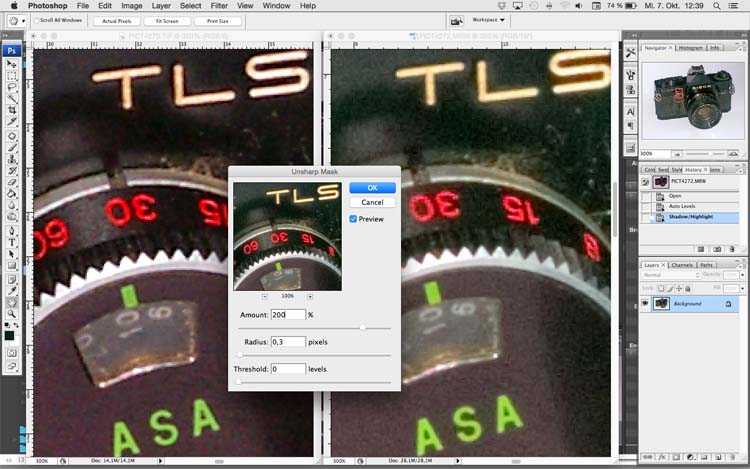Open the tool preset picker dropdown
This screenshot has height=469, width=750.
pyautogui.click(x=23, y=21)
